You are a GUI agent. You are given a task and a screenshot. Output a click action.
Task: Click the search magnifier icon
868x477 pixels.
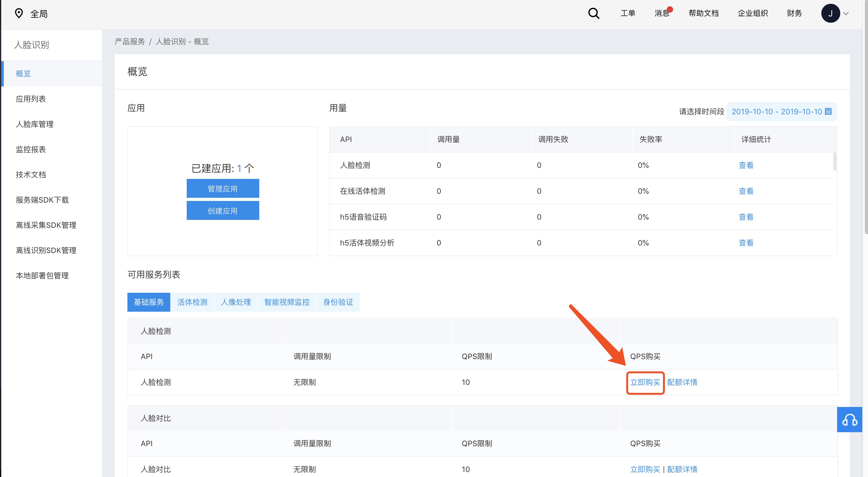tap(593, 14)
